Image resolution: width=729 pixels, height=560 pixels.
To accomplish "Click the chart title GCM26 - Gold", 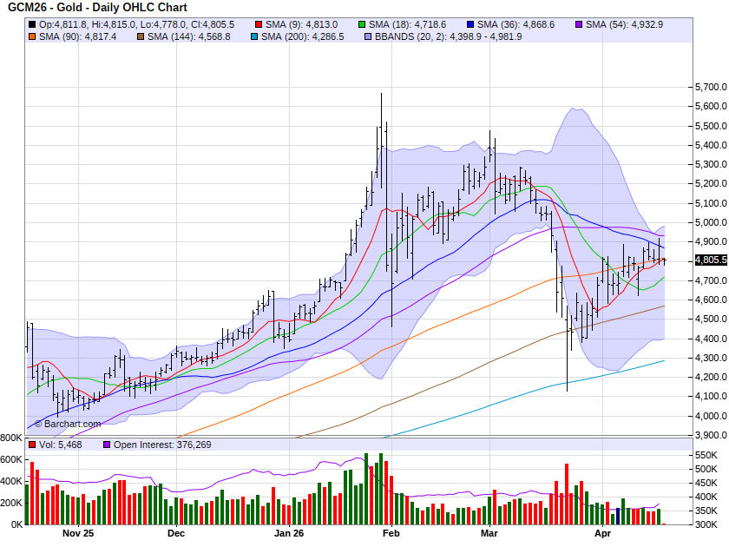I will 51,7.
